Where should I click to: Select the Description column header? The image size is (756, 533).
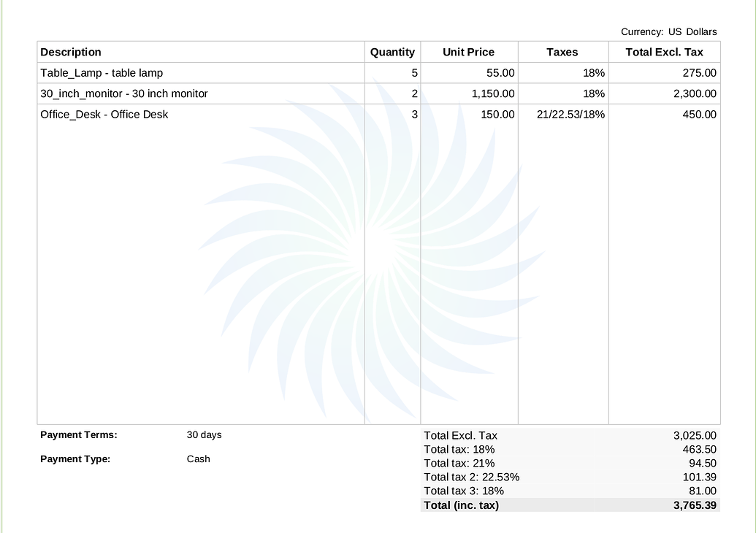[71, 52]
